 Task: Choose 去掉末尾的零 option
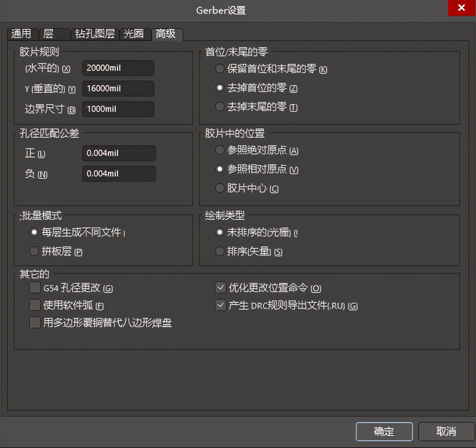(220, 107)
